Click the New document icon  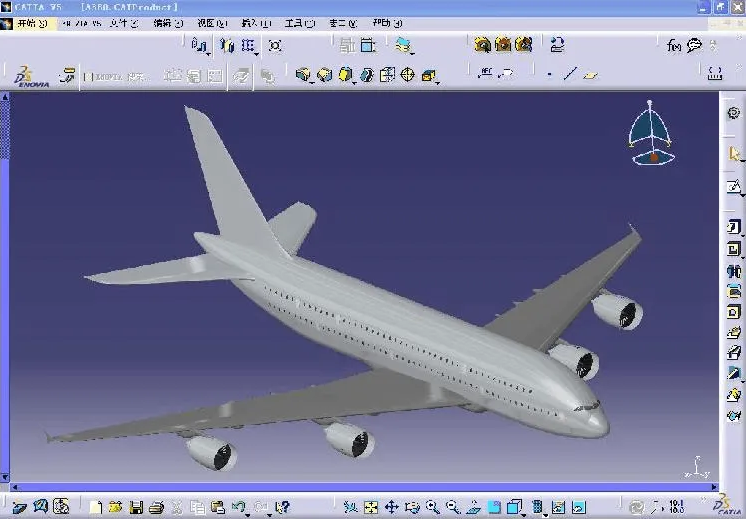[x=96, y=507]
